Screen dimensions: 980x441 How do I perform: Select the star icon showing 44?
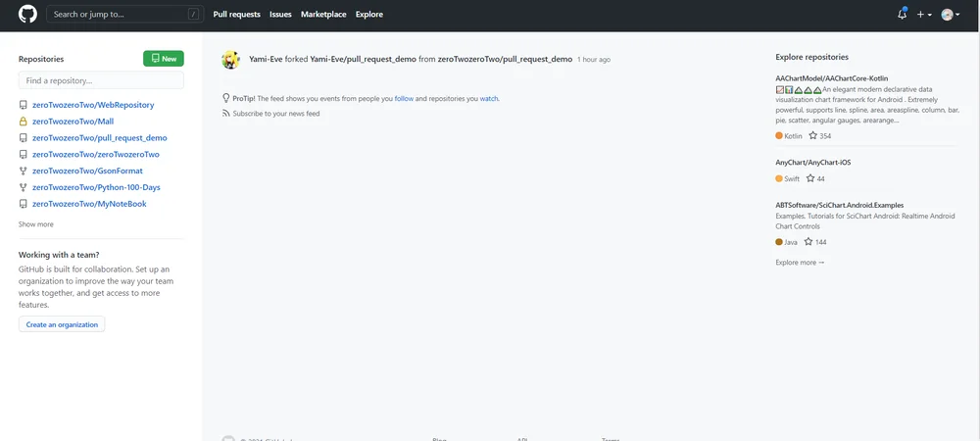click(x=810, y=178)
